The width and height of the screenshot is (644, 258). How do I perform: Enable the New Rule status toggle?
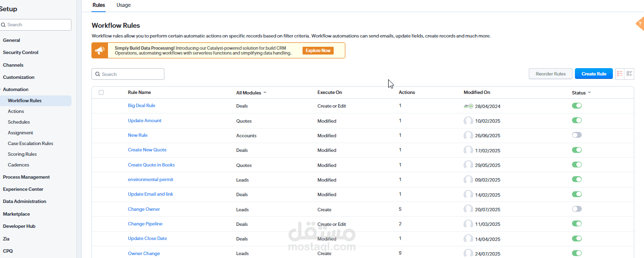pyautogui.click(x=577, y=135)
